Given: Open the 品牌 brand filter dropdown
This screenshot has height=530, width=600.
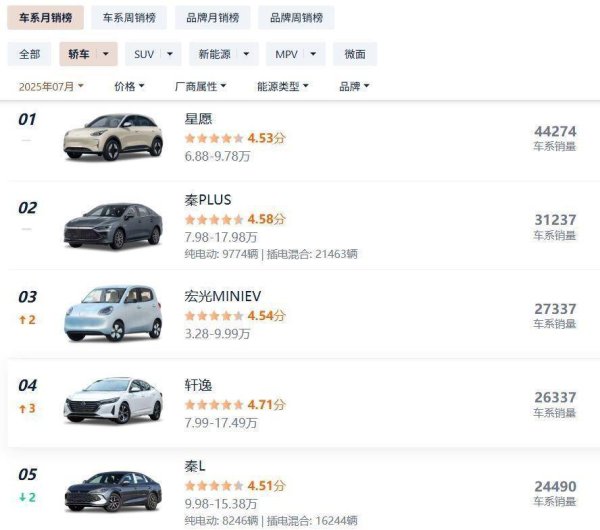Looking at the screenshot, I should point(354,87).
